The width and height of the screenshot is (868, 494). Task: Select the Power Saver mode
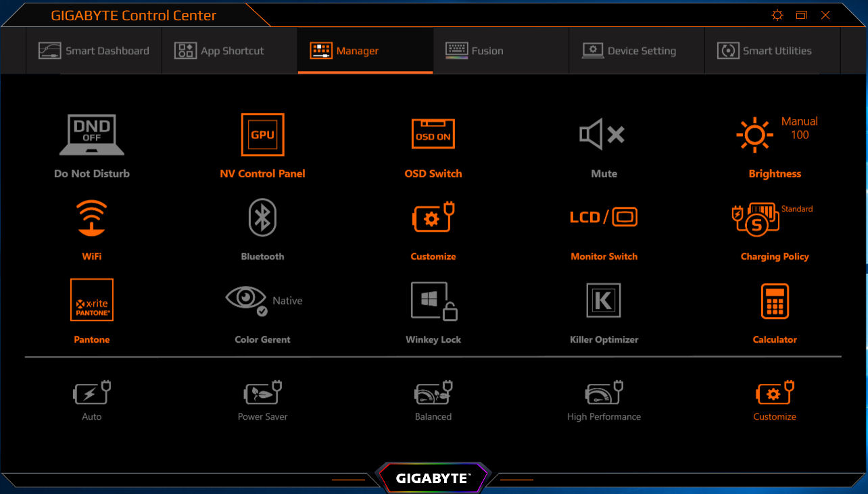click(262, 401)
